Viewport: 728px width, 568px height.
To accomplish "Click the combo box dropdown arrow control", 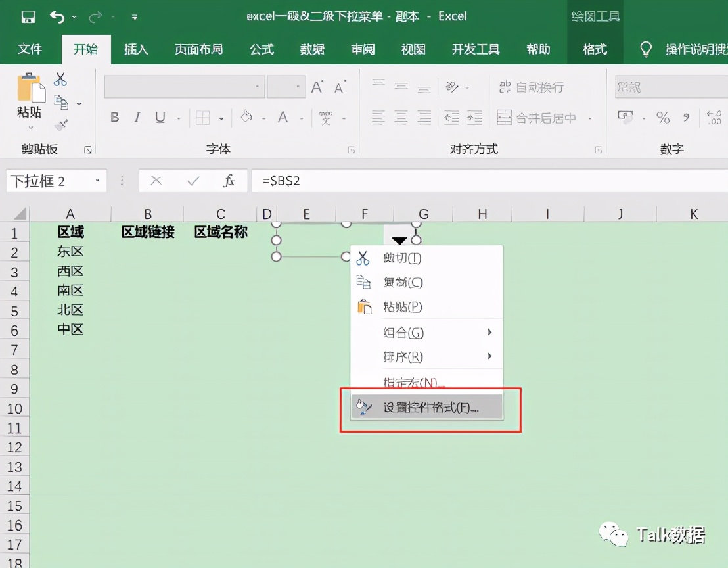I will click(399, 239).
